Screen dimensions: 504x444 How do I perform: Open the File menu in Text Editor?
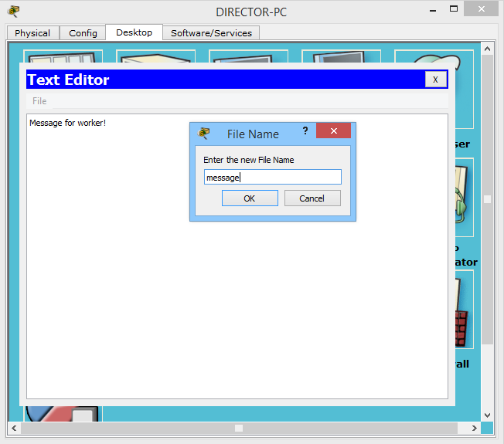point(39,101)
